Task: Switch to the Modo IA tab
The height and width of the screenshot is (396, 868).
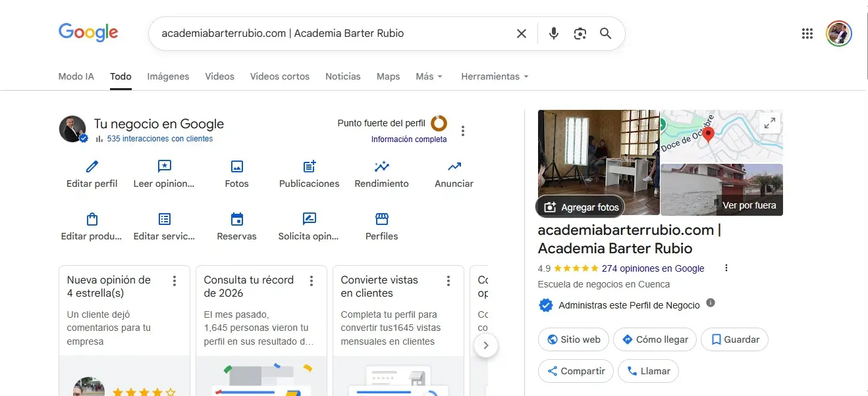Action: tap(76, 76)
